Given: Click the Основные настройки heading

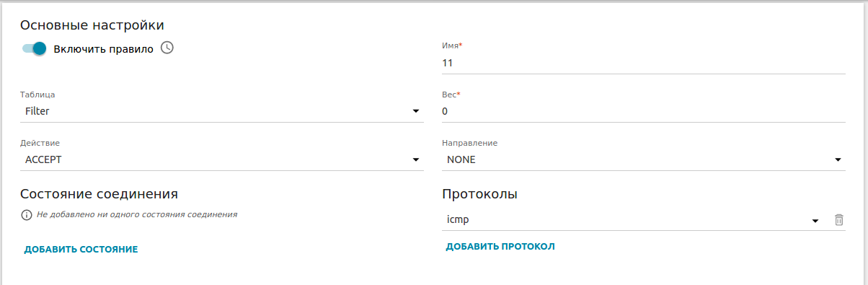Looking at the screenshot, I should point(92,25).
